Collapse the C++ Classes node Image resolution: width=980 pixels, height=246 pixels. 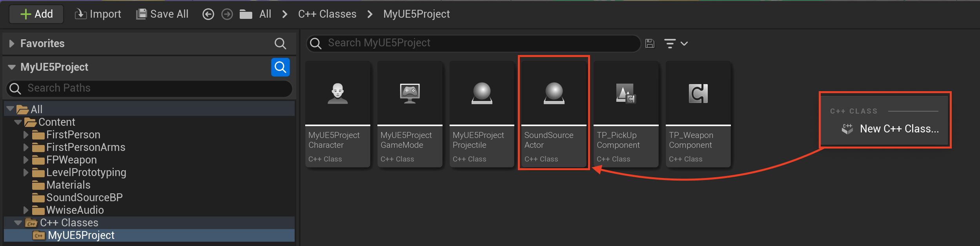[x=18, y=223]
